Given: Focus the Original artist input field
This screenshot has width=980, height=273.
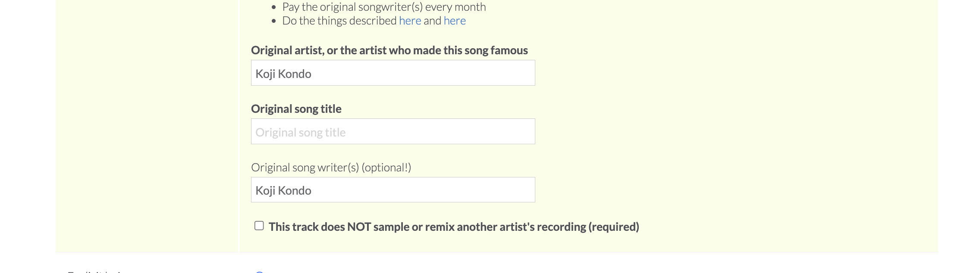Looking at the screenshot, I should (x=393, y=73).
